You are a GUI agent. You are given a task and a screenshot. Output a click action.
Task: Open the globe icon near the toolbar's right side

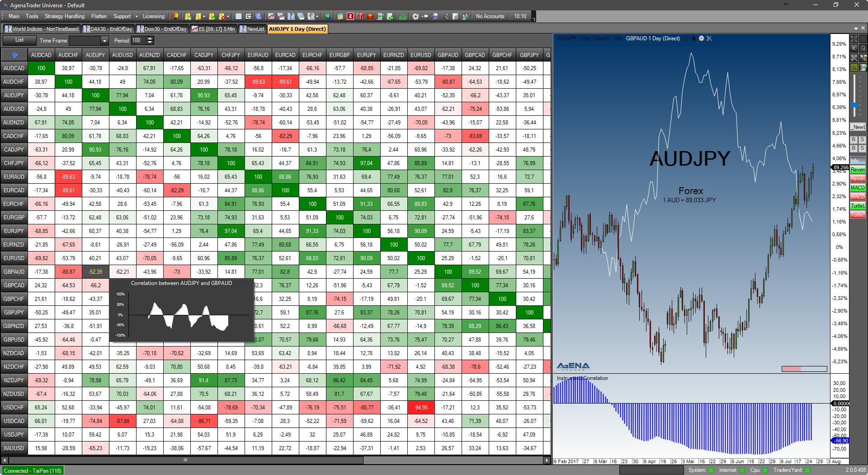point(434,16)
